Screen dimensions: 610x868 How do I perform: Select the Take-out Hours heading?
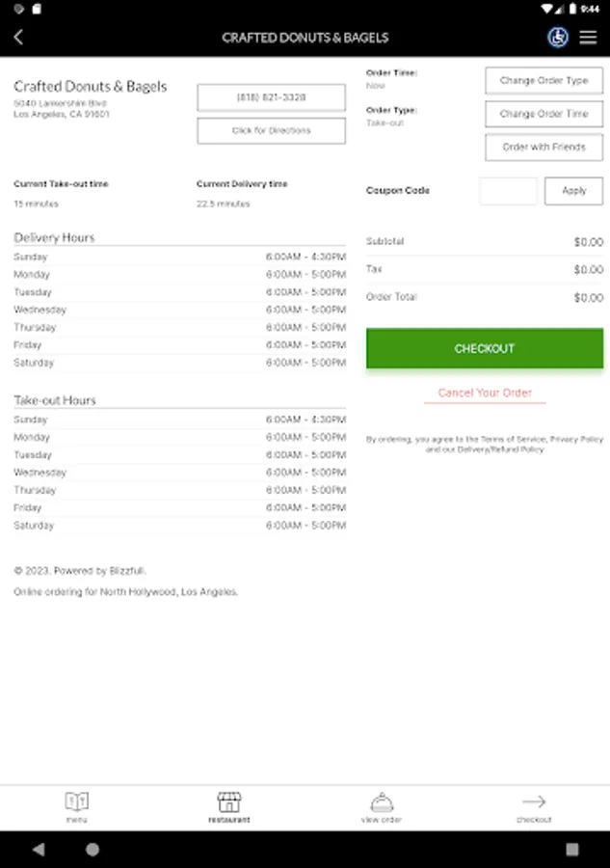click(x=55, y=400)
